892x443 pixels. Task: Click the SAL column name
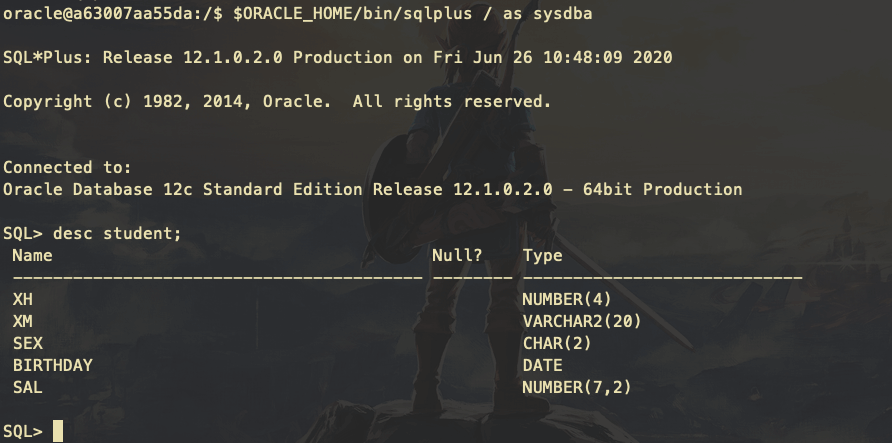tap(28, 387)
